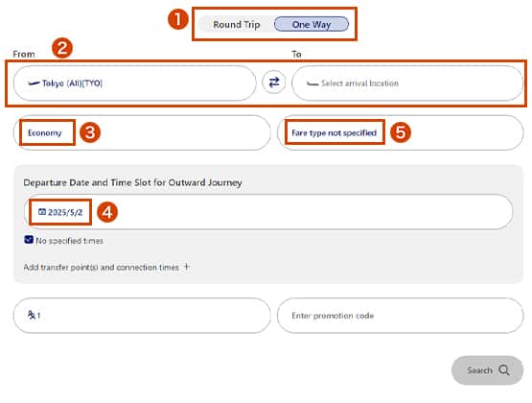Click the passenger icon beside count 1
Screen dimensions: 532x403
coord(32,315)
